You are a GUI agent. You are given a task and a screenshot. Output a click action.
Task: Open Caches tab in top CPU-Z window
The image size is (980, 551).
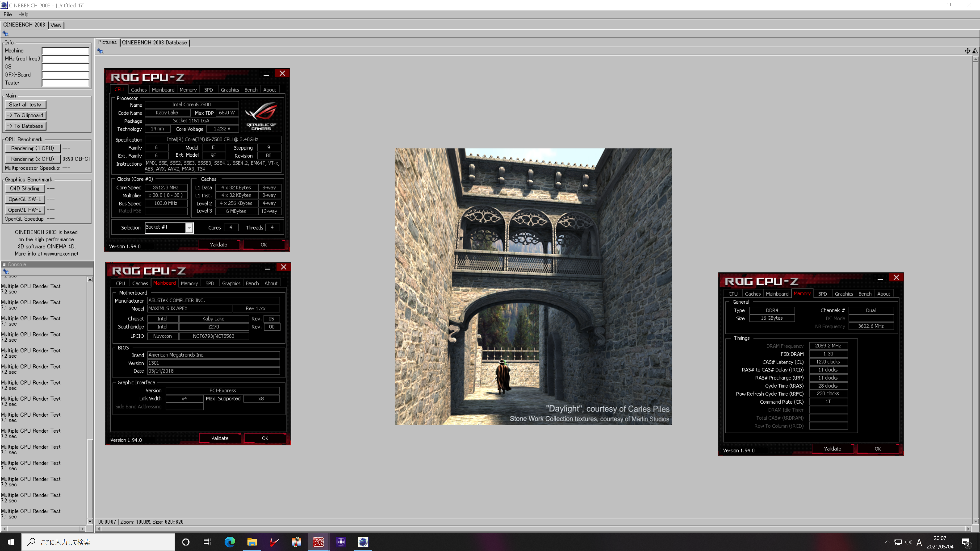(x=139, y=90)
